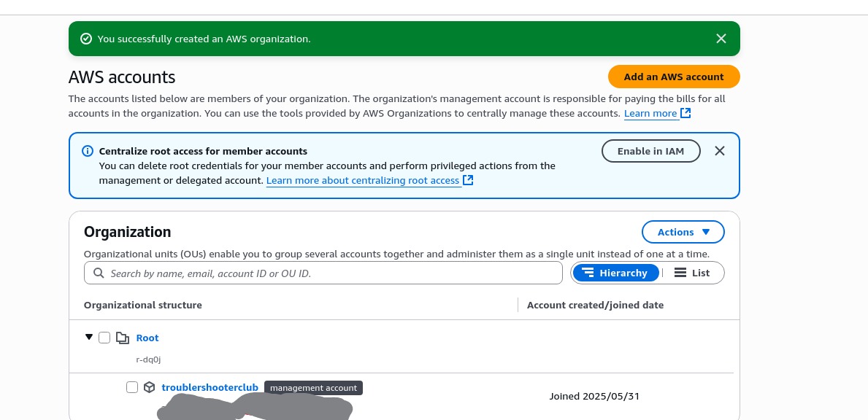Close the Centralize root access info box

[720, 151]
